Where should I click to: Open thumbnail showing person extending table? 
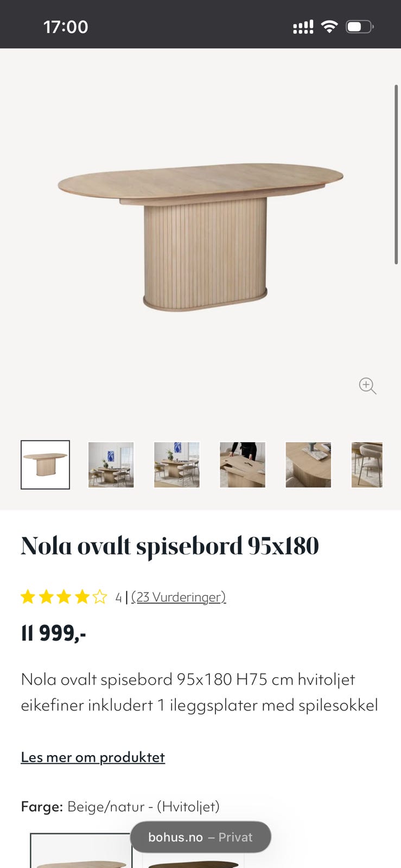243,465
